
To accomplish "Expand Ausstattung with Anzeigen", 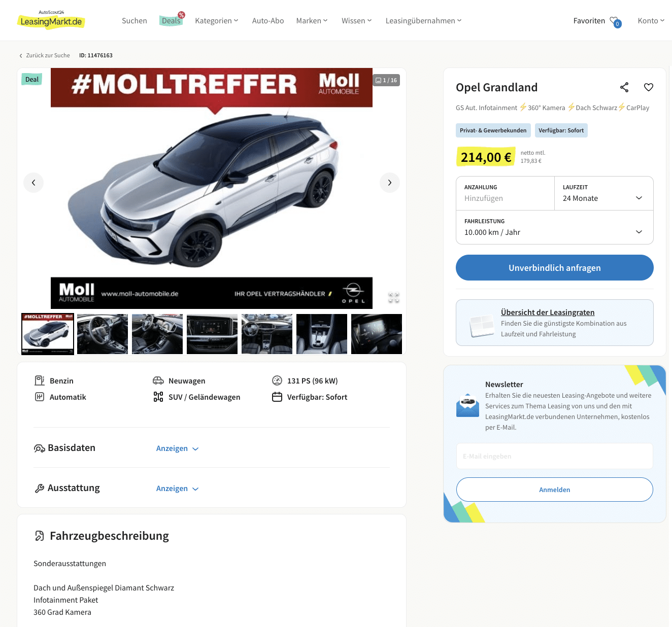I will coord(177,489).
